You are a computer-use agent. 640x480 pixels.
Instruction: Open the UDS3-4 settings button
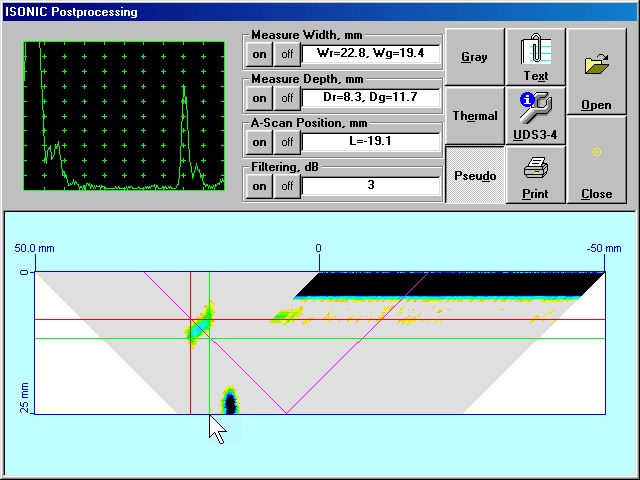[536, 116]
